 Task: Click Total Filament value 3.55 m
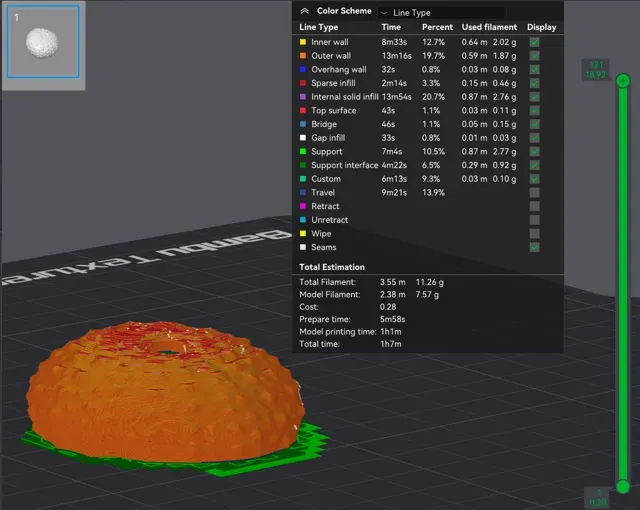click(x=393, y=282)
